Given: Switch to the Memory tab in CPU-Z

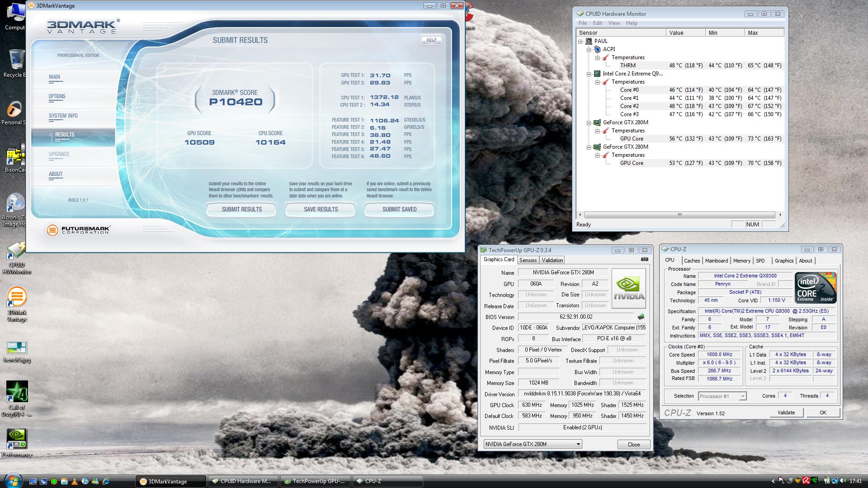Looking at the screenshot, I should (742, 261).
